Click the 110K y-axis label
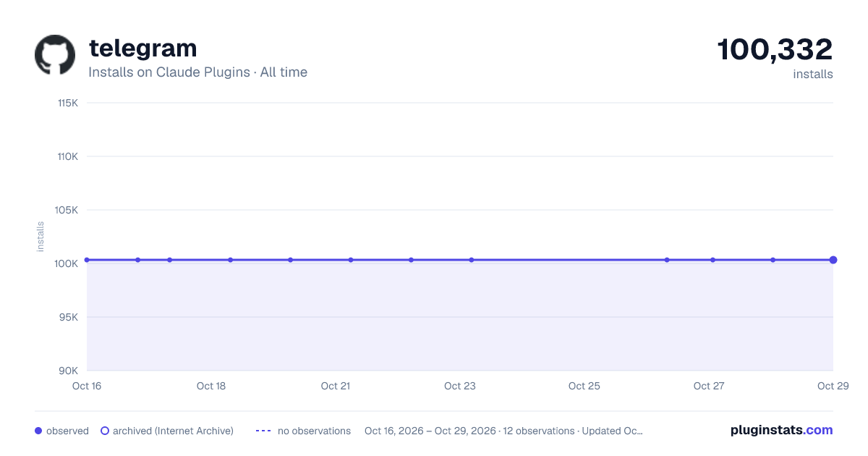The image size is (868, 456). [68, 156]
